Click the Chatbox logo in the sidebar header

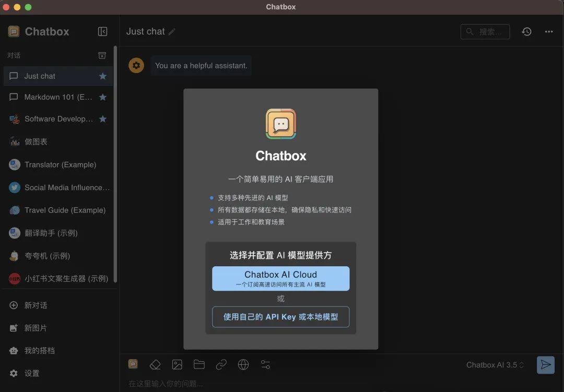click(14, 32)
